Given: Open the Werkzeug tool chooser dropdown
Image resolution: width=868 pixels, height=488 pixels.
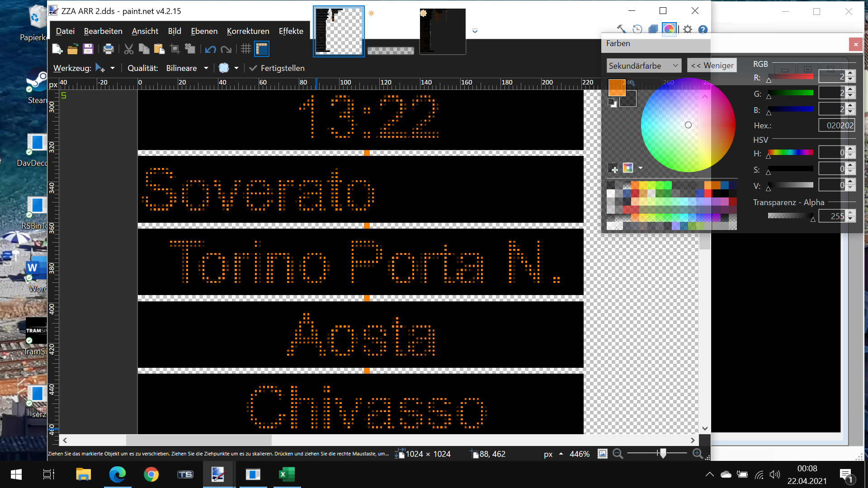Looking at the screenshot, I should pos(113,68).
